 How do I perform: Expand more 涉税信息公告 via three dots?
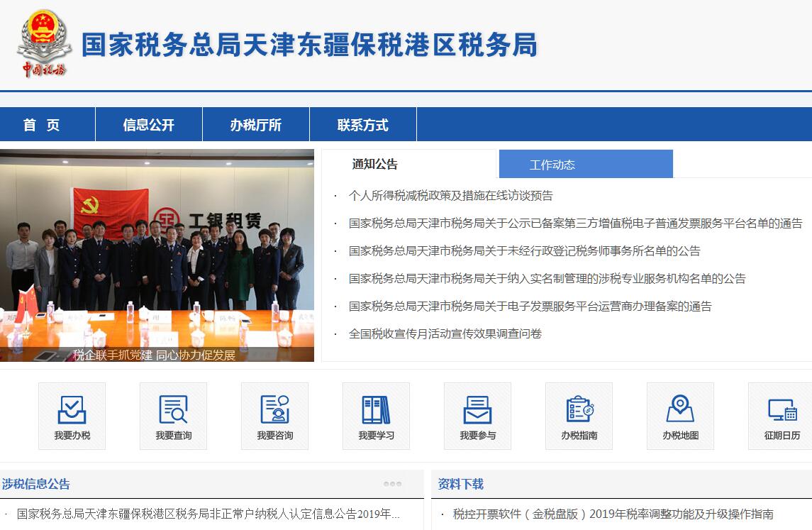pos(392,484)
